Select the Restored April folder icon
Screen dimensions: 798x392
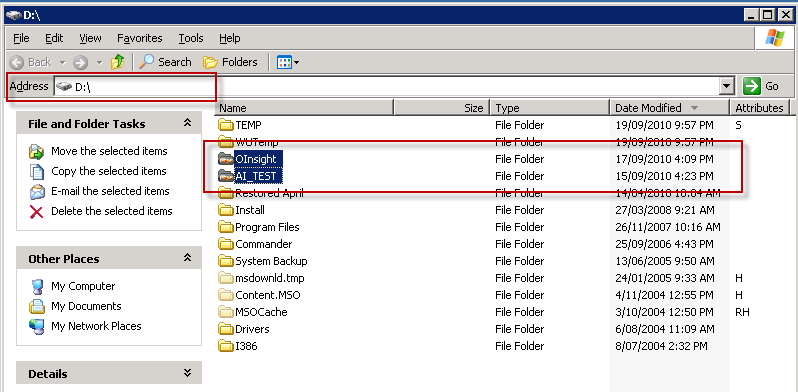point(225,193)
